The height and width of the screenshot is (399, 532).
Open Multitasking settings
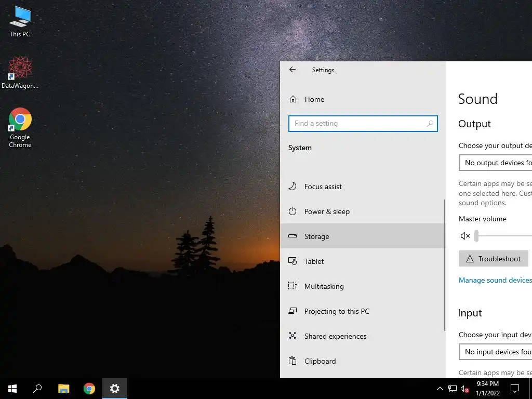coord(362,286)
